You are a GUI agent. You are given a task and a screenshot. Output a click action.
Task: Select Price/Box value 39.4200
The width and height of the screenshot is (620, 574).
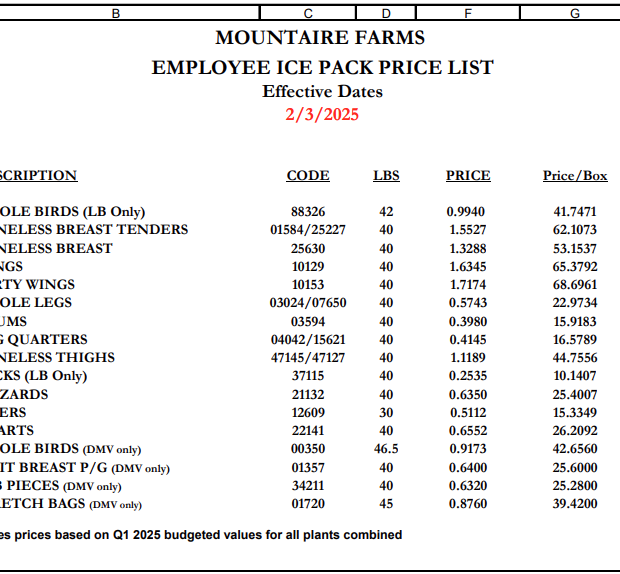tap(575, 503)
